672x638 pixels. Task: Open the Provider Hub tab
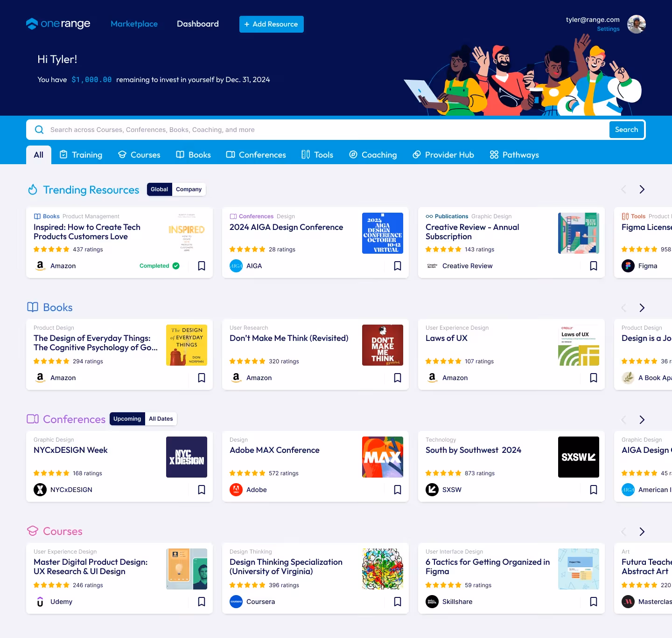pos(443,155)
